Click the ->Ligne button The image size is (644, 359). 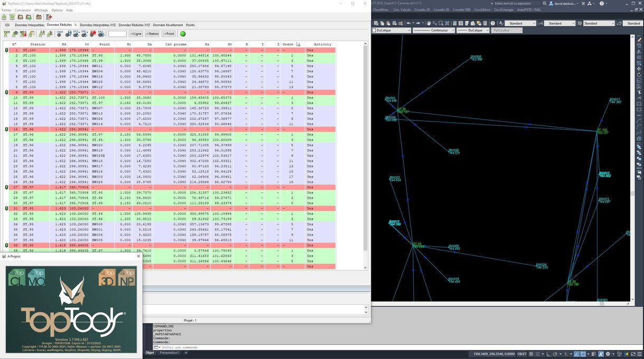click(x=136, y=34)
